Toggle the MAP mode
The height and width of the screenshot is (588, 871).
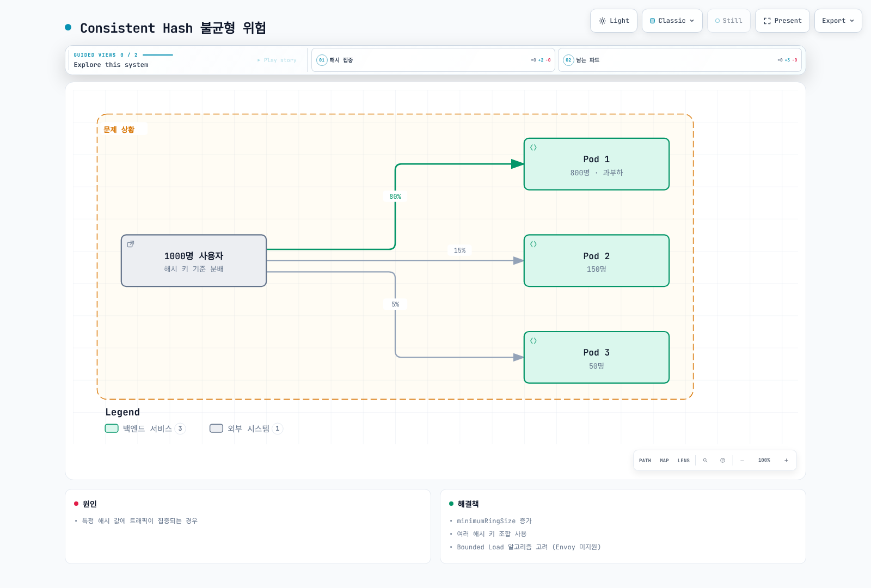coord(664,461)
